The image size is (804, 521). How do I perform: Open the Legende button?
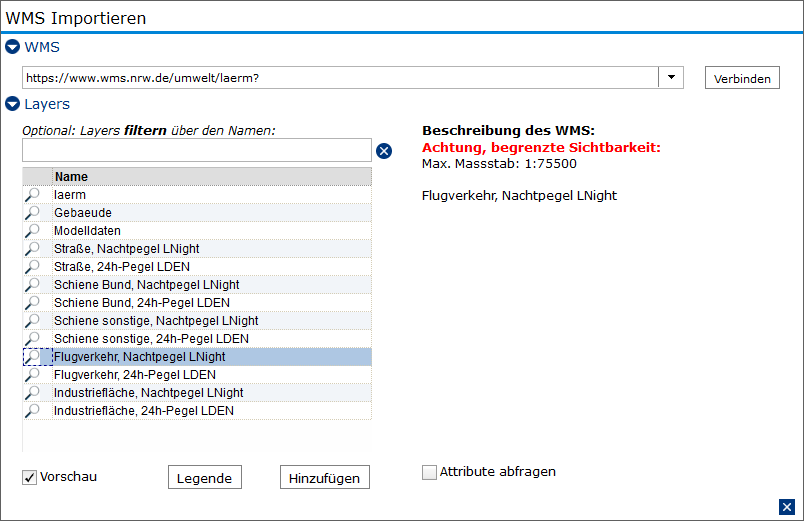(205, 477)
